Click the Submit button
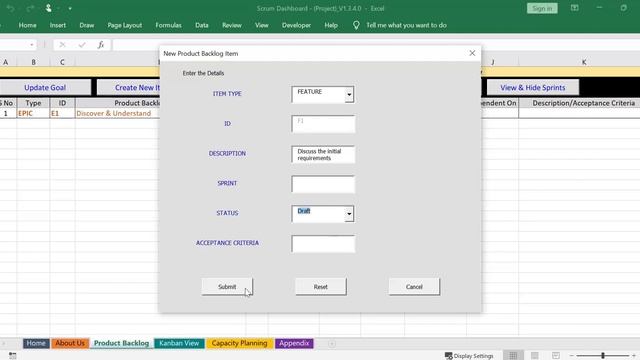This screenshot has height=360, width=640. (x=227, y=287)
